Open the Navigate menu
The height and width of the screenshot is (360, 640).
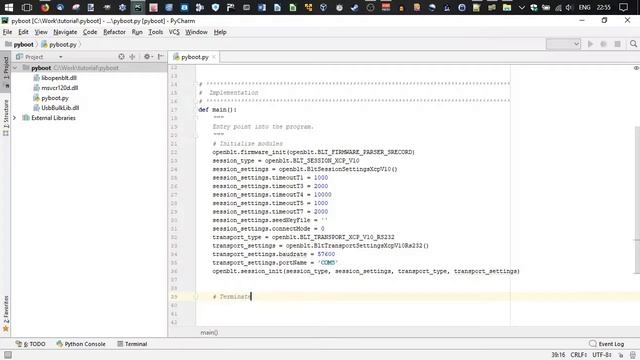65,32
